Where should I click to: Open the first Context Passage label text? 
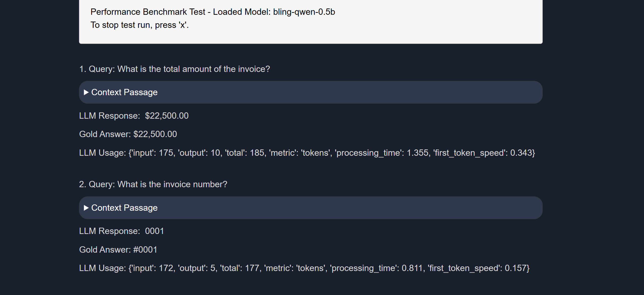click(124, 93)
